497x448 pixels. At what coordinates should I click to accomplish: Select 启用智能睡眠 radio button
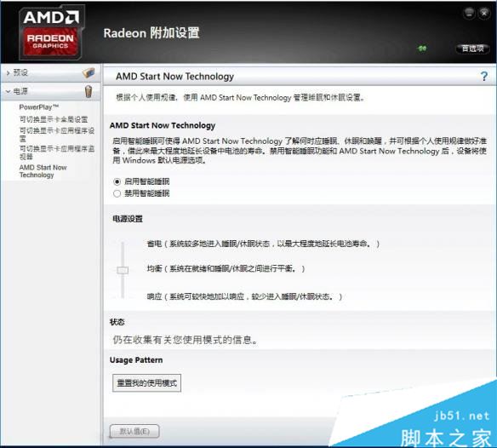point(117,181)
